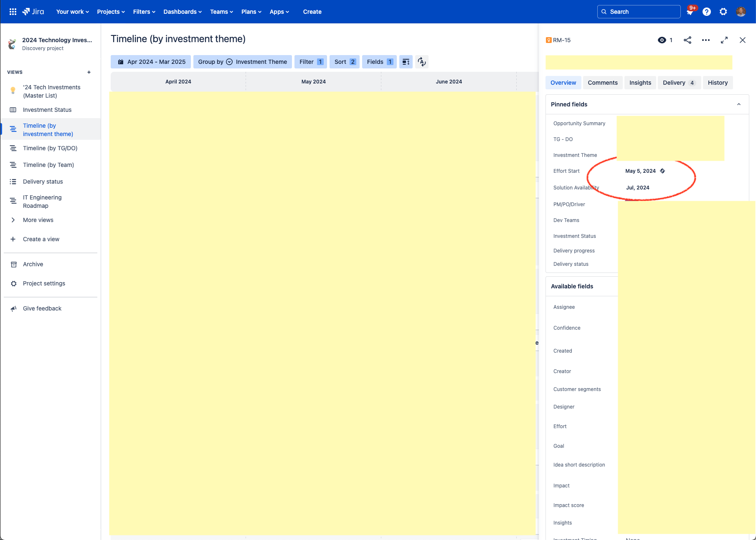Click the autosave refresh icon
Screen dimensions: 756x540
point(422,62)
